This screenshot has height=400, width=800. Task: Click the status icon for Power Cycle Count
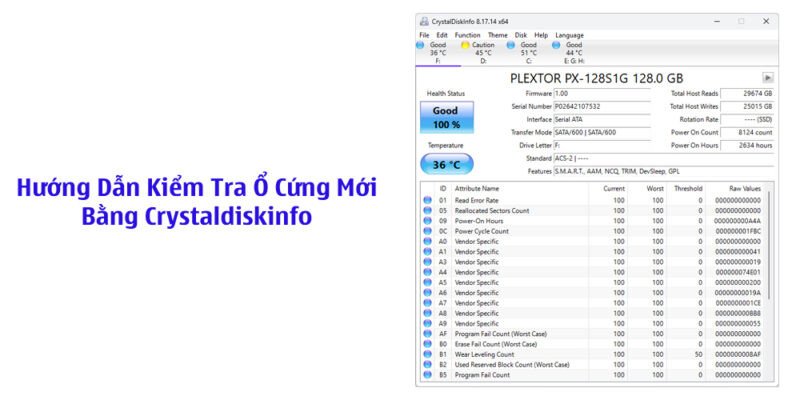428,231
